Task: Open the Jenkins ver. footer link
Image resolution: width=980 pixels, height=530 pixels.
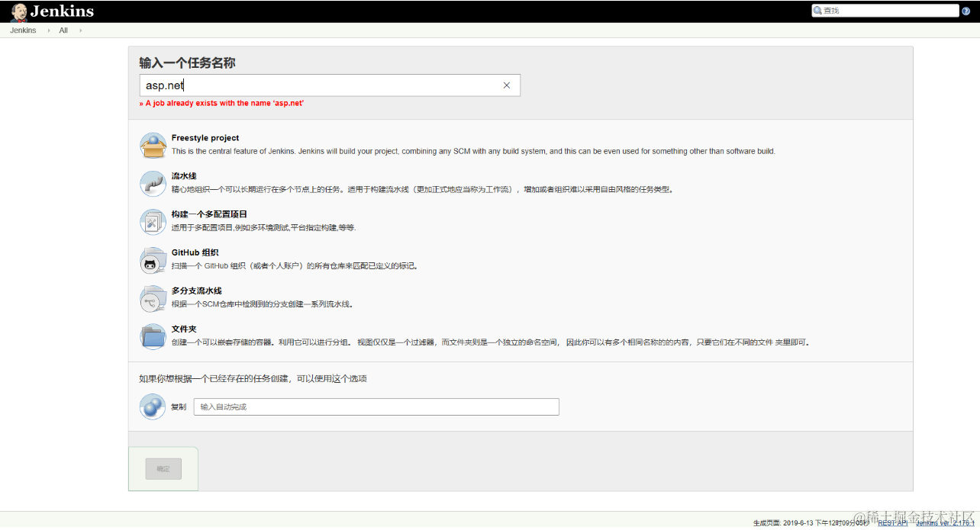Action: tap(944, 522)
